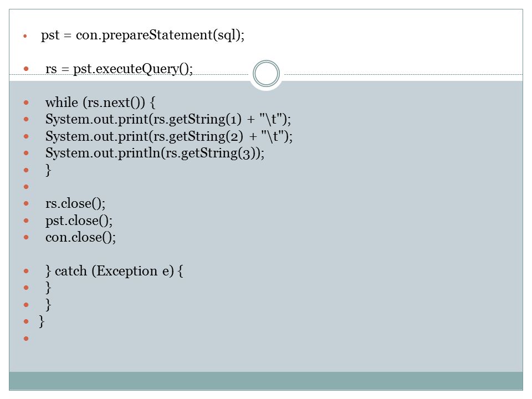Screen dimensions: 532x399
Task: Select the pst.close() line
Action: 79,221
